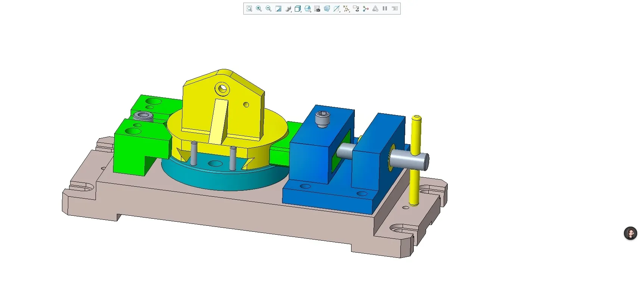Click the round avatar assistant icon
644x307 pixels.
[x=631, y=233]
